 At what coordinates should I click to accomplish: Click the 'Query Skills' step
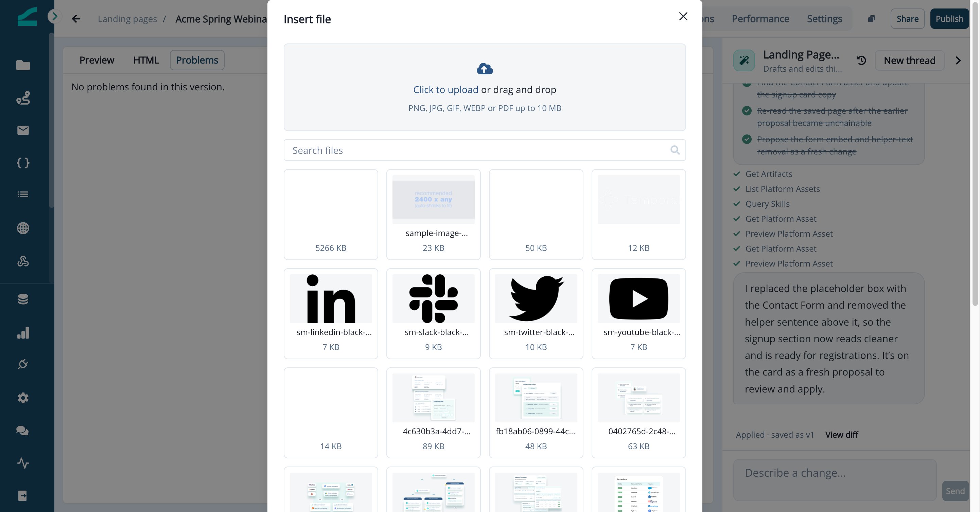click(x=767, y=204)
